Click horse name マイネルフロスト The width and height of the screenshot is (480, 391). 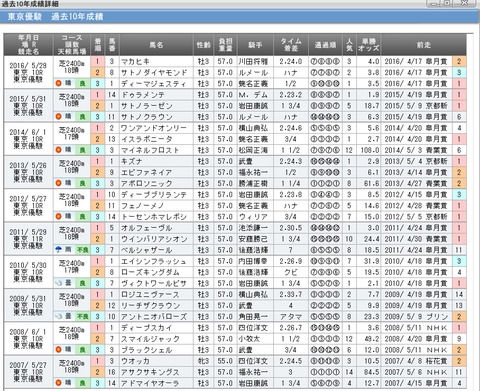150,150
